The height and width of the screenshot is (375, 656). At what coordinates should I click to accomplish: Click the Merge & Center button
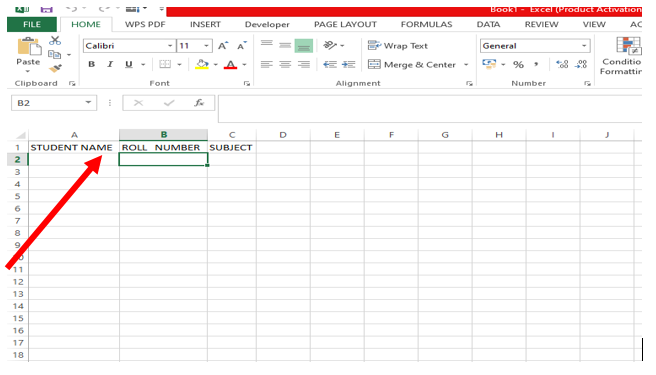click(412, 64)
